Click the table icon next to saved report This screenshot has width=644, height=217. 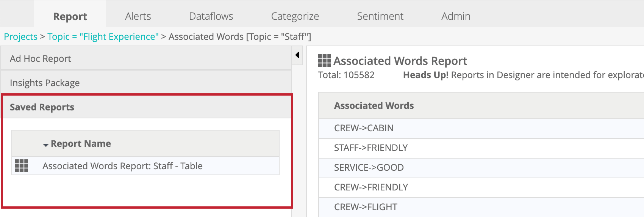[22, 166]
